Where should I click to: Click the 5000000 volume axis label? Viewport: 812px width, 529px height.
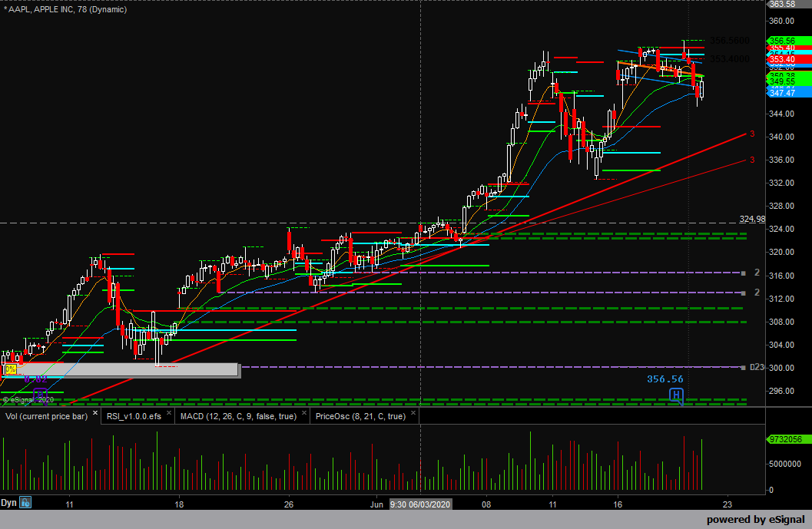click(785, 464)
